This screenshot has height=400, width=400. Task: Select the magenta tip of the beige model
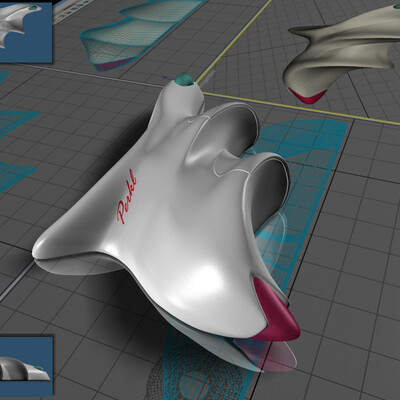(x=306, y=96)
